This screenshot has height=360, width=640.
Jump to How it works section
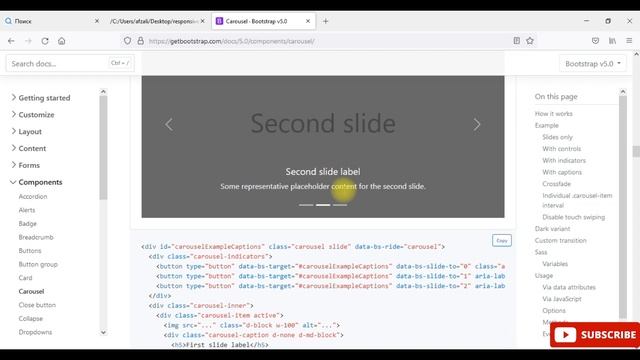(553, 113)
